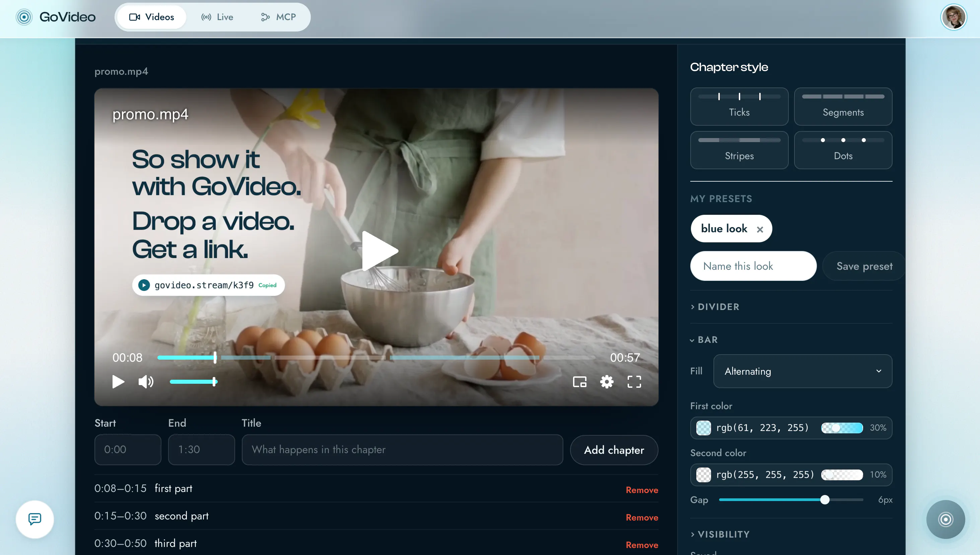Enter fullscreen mode
Screen dimensions: 980x555
634,381
